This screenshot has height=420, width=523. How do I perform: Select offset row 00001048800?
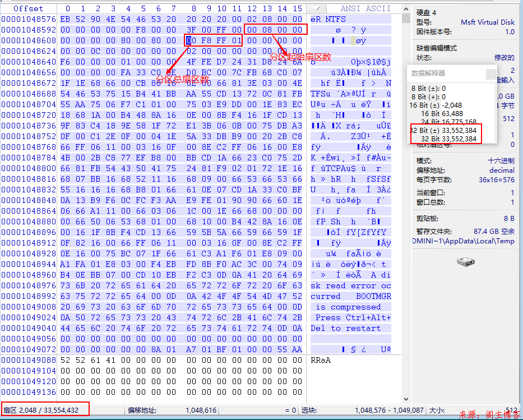(29, 168)
